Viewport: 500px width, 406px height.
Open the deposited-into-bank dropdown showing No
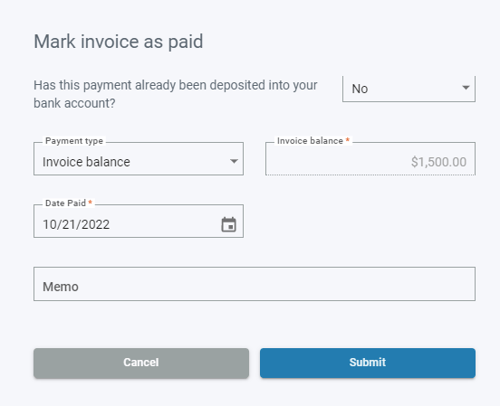pos(409,89)
